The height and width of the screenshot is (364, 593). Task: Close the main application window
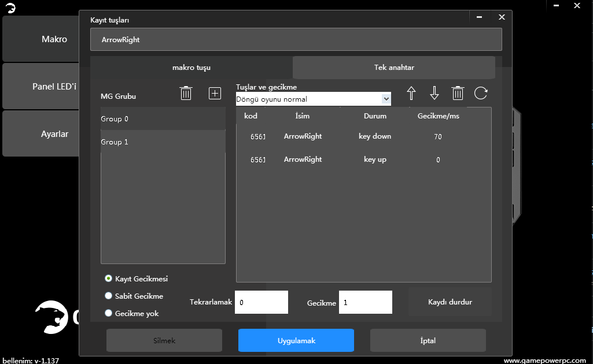pos(577,6)
